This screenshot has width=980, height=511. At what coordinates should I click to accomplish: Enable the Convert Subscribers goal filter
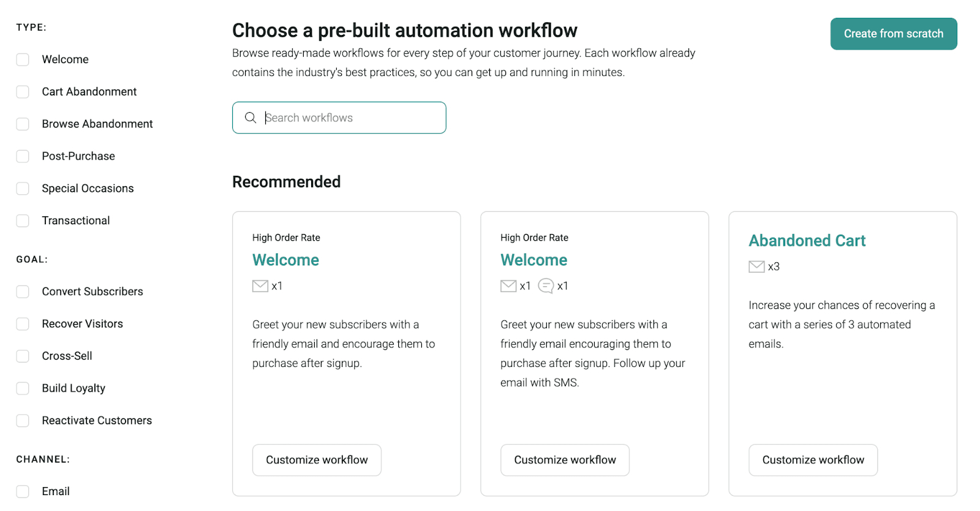point(23,292)
